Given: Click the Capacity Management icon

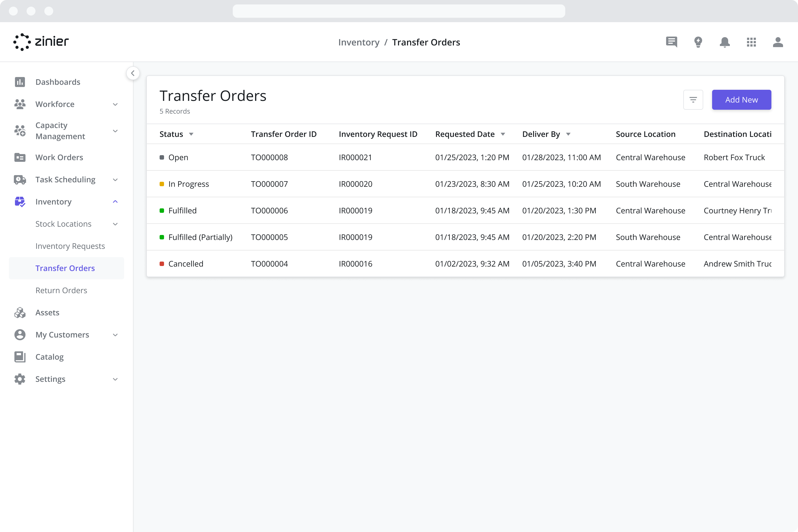Looking at the screenshot, I should tap(20, 131).
